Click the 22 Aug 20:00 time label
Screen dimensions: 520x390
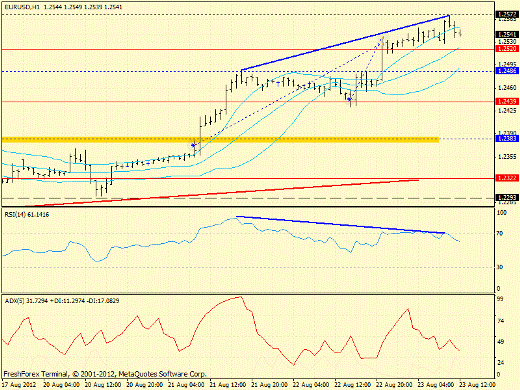point(395,385)
